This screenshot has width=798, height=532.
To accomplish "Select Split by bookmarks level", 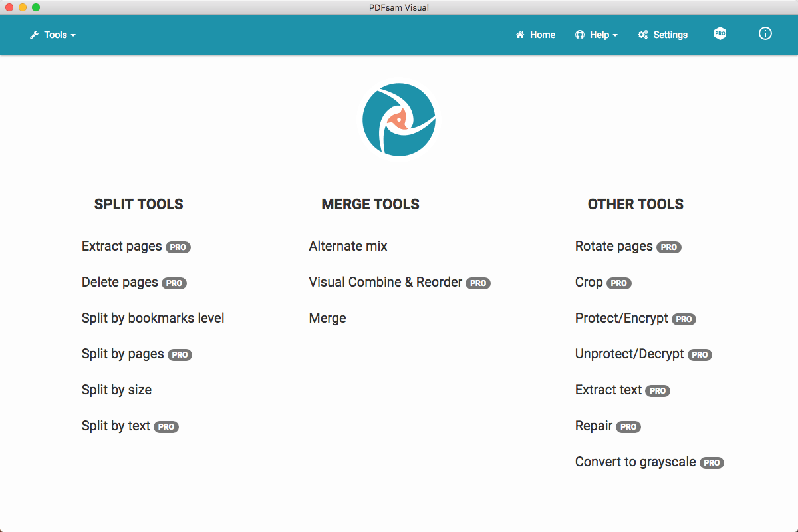I will coord(153,318).
